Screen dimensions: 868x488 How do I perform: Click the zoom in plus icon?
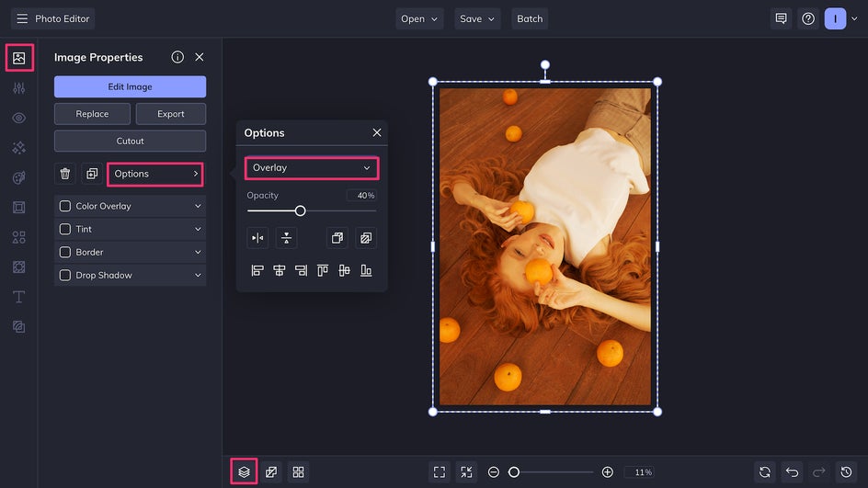pyautogui.click(x=607, y=471)
